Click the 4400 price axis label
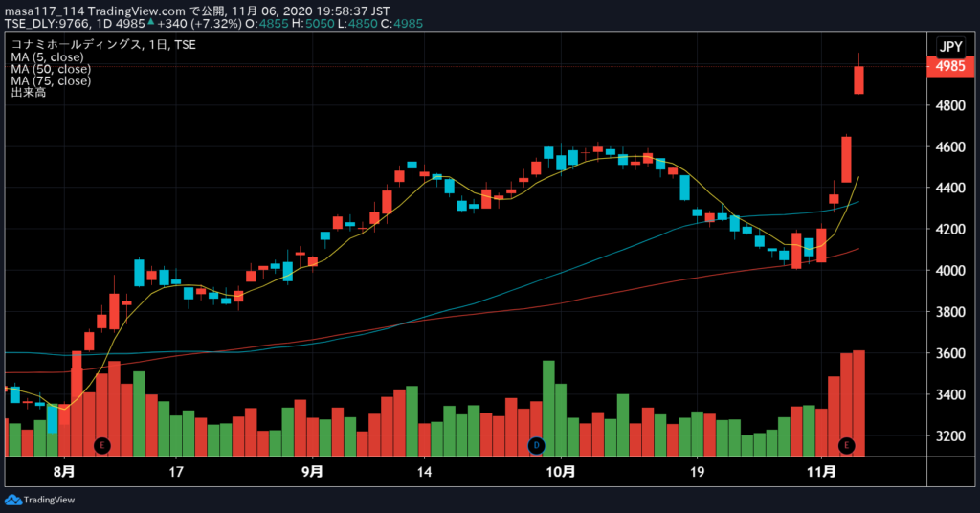980x513 pixels. pos(950,189)
